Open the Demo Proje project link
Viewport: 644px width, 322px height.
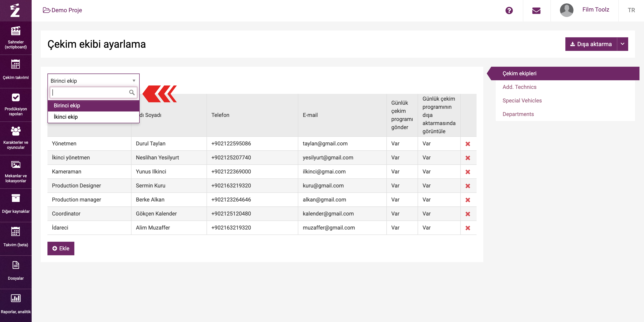pyautogui.click(x=63, y=10)
